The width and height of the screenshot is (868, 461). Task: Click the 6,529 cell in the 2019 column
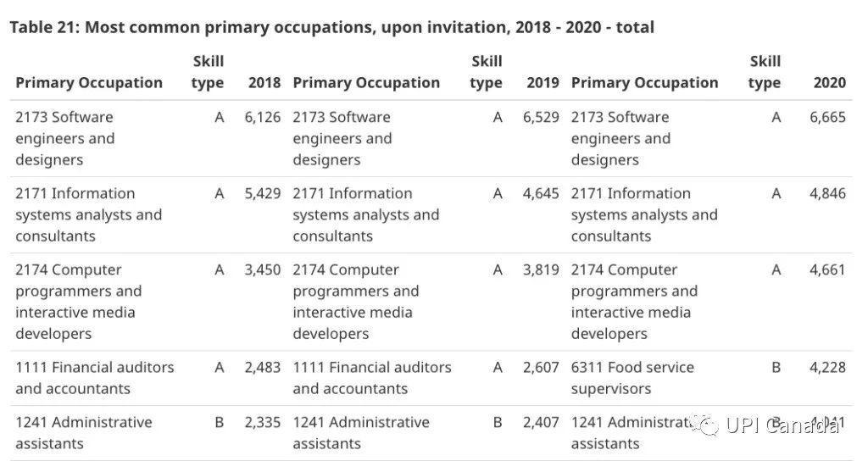(541, 117)
